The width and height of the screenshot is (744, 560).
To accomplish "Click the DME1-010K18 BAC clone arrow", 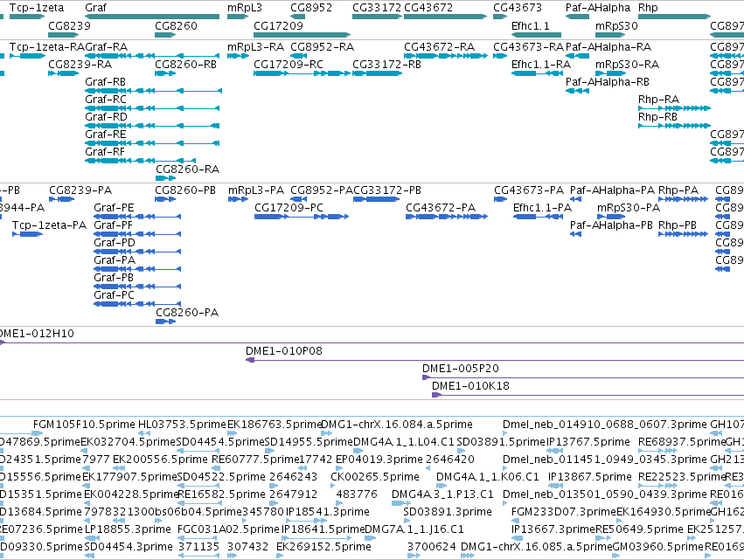I will pyautogui.click(x=436, y=395).
